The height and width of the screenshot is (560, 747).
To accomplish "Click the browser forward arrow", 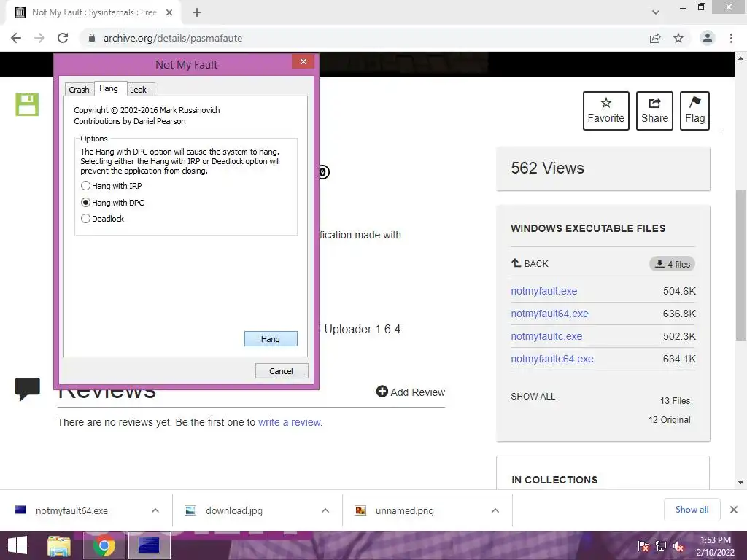I will click(39, 38).
